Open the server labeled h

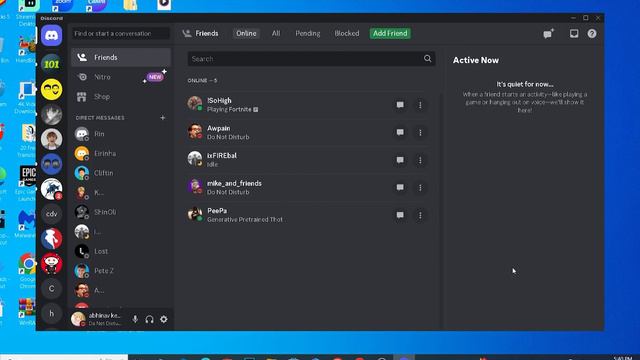click(x=51, y=313)
